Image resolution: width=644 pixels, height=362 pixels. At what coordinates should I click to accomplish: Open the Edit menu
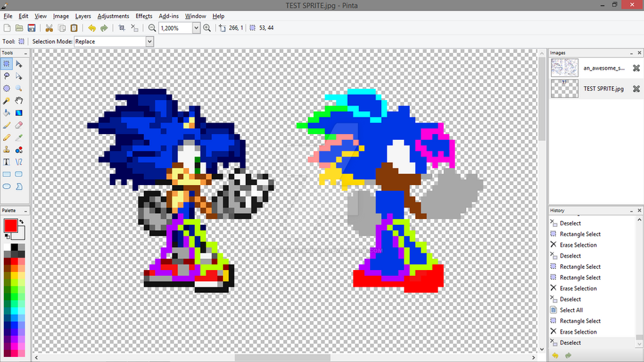(x=23, y=16)
